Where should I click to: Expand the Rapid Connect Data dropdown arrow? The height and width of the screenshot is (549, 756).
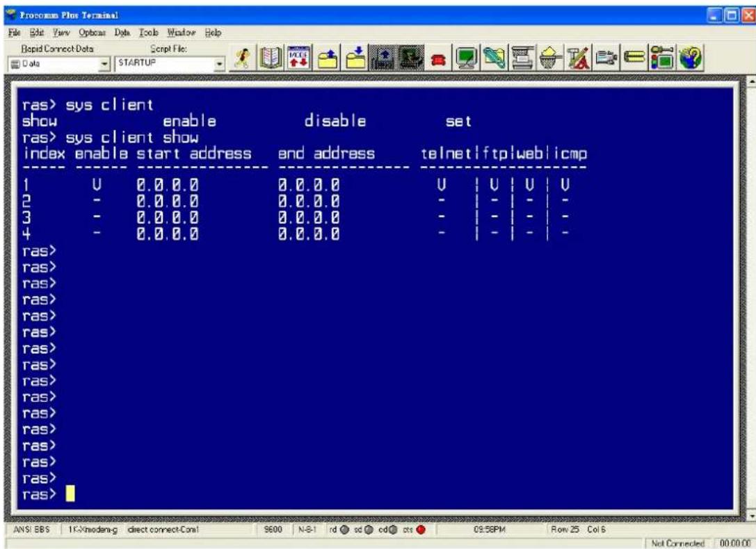click(105, 63)
